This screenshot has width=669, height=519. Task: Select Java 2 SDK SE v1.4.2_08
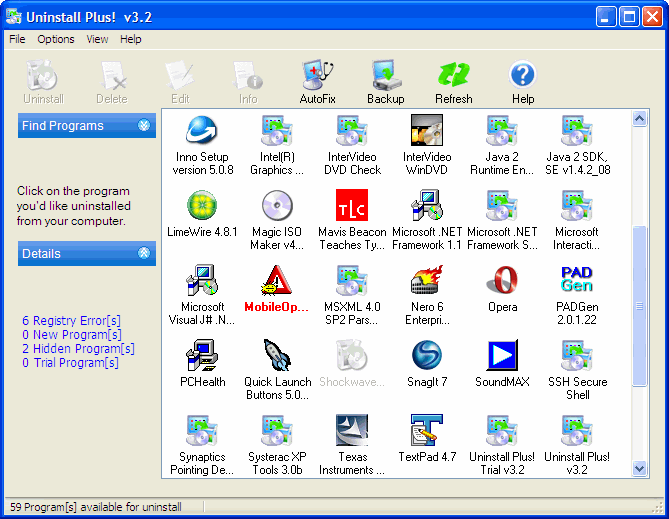(x=577, y=145)
